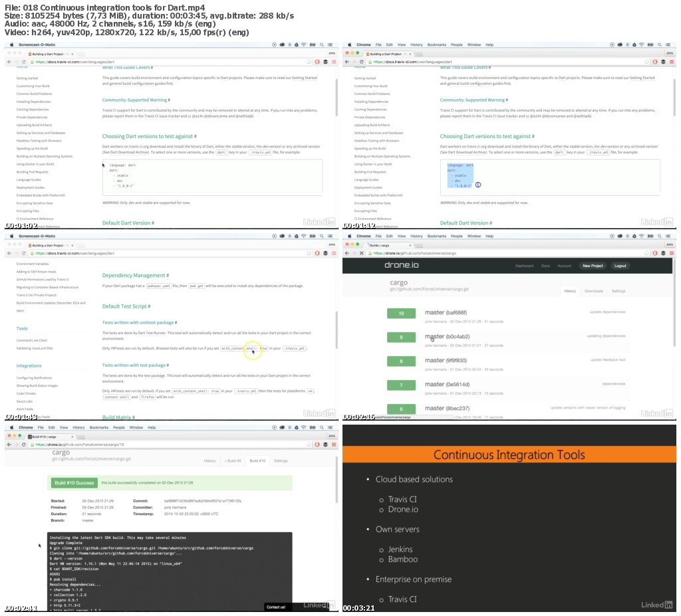The width and height of the screenshot is (681, 616).
Task: Select History tab in 00:02:15 cargo frame
Action: pos(570,291)
